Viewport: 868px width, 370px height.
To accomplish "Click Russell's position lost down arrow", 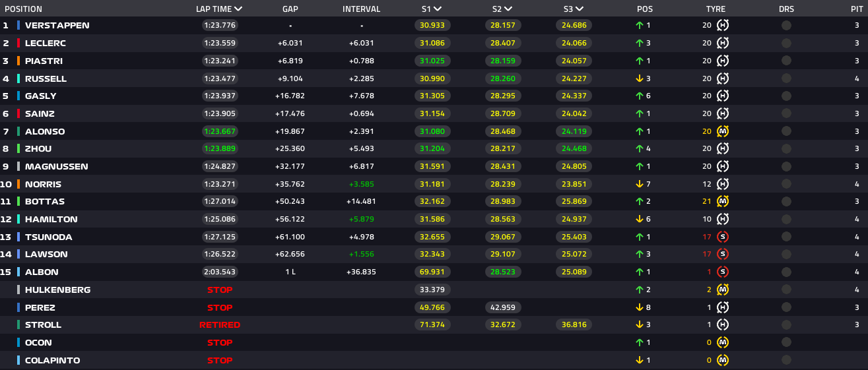I will click(x=640, y=78).
